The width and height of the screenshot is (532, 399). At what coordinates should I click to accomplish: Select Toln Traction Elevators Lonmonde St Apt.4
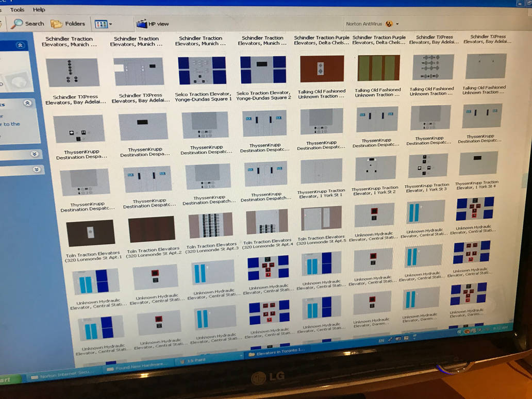coord(267,222)
